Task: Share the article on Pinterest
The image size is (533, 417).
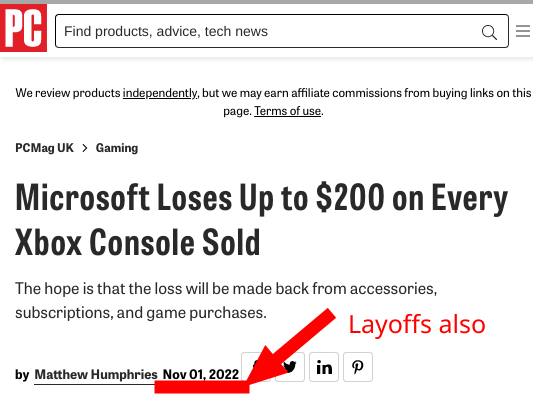Action: tap(358, 367)
